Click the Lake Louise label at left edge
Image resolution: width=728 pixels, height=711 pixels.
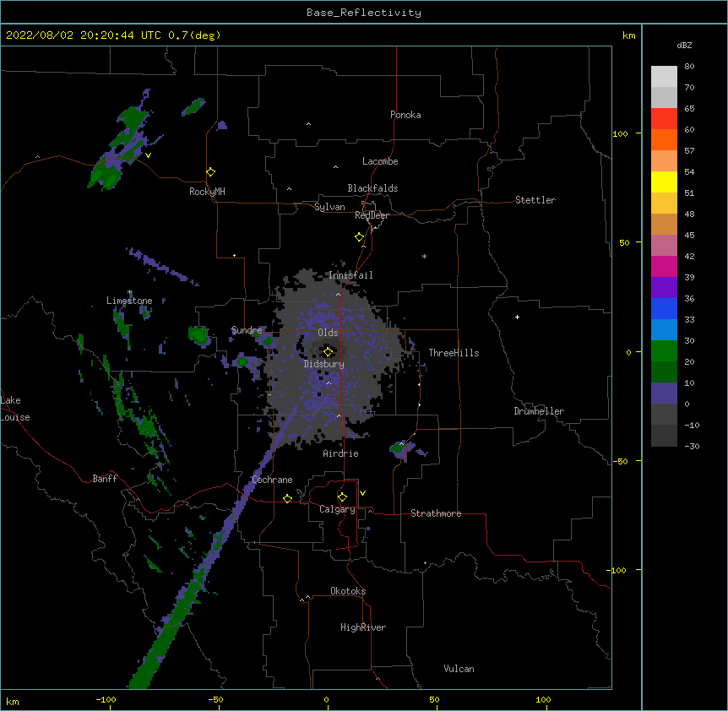pos(15,409)
